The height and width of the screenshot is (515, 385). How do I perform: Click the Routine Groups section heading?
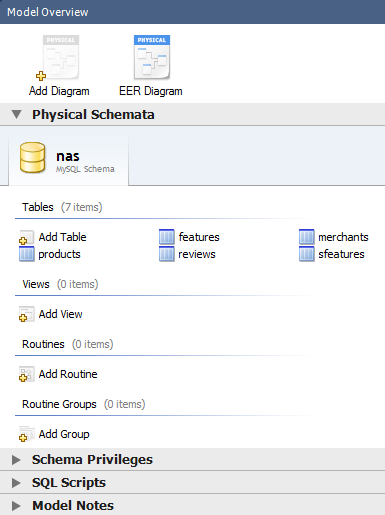click(x=59, y=404)
